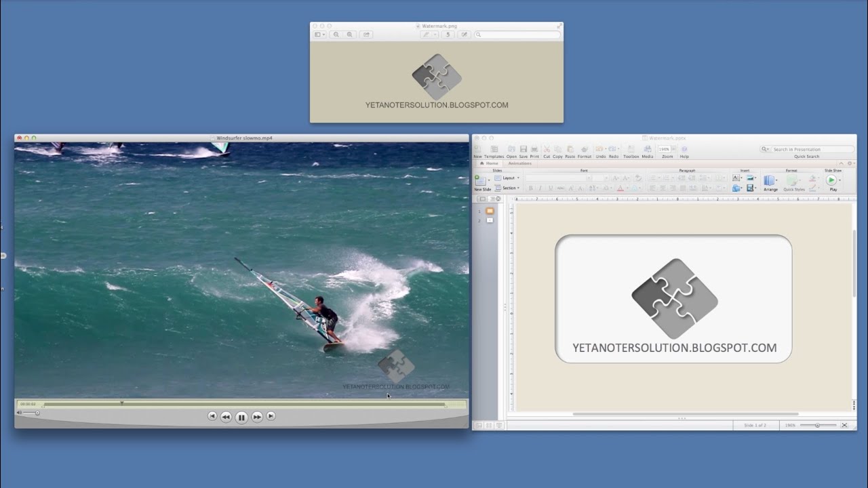Toggle Italic formatting
Image resolution: width=868 pixels, height=488 pixels.
click(x=540, y=188)
